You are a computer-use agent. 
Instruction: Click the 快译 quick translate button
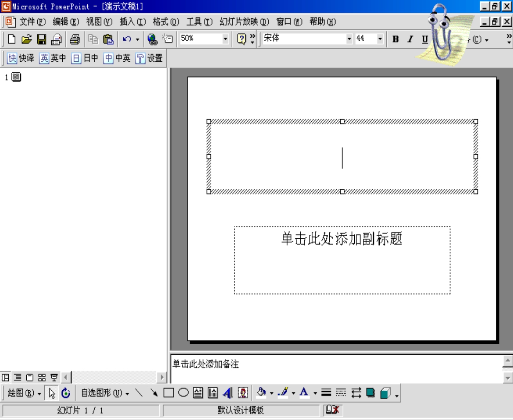pyautogui.click(x=20, y=58)
